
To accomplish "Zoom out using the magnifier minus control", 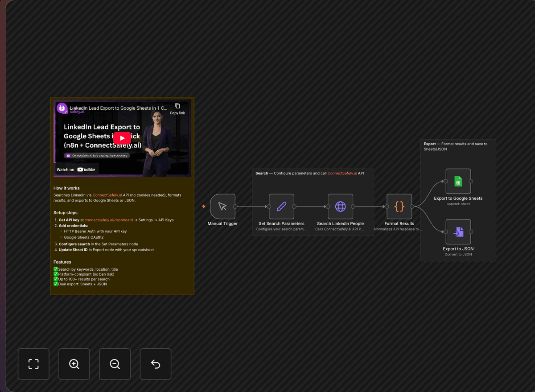I will (x=115, y=364).
